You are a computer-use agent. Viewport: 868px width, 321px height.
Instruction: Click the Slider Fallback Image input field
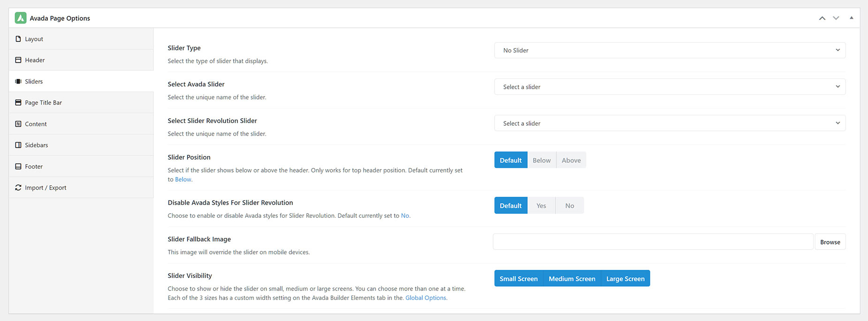tap(653, 242)
